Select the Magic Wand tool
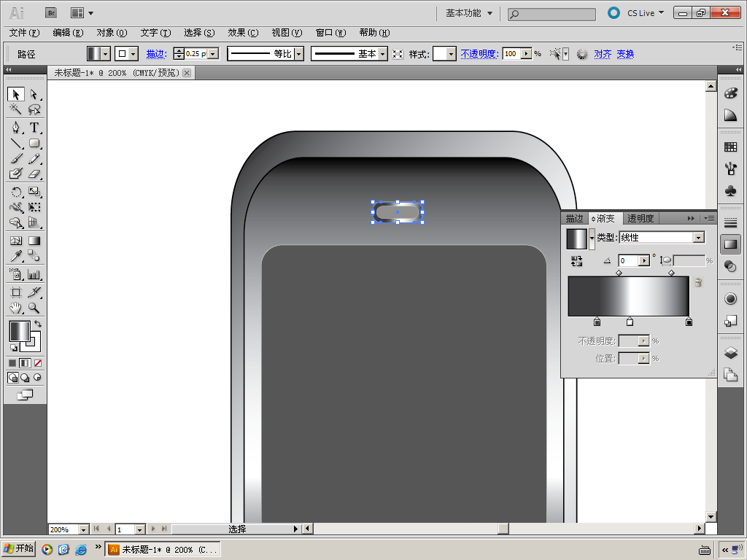Screen dimensions: 747x560 tap(16, 109)
